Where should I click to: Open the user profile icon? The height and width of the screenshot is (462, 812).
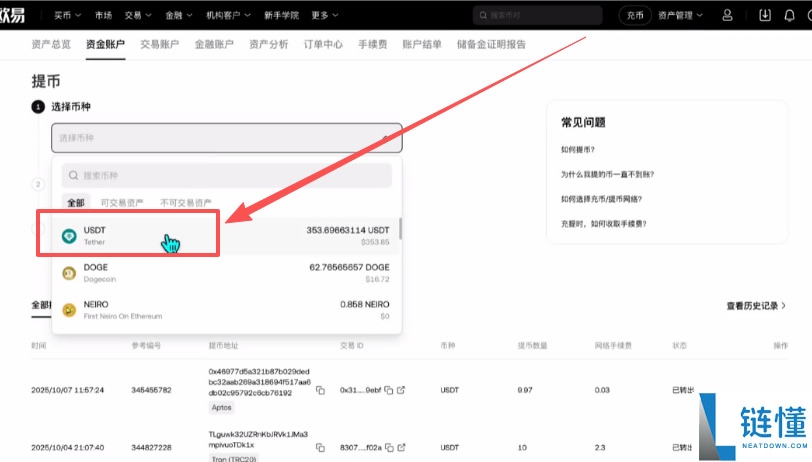[727, 16]
